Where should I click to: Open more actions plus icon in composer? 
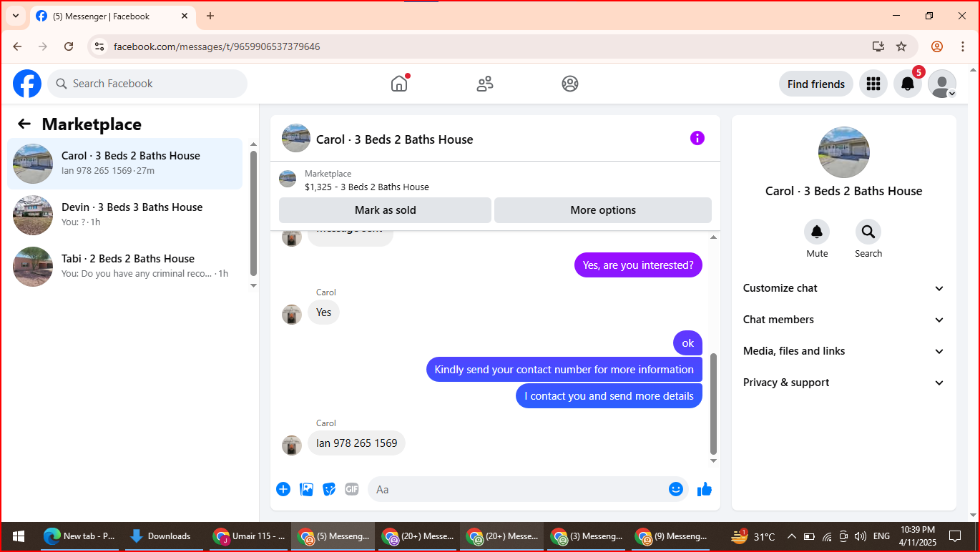pyautogui.click(x=283, y=489)
